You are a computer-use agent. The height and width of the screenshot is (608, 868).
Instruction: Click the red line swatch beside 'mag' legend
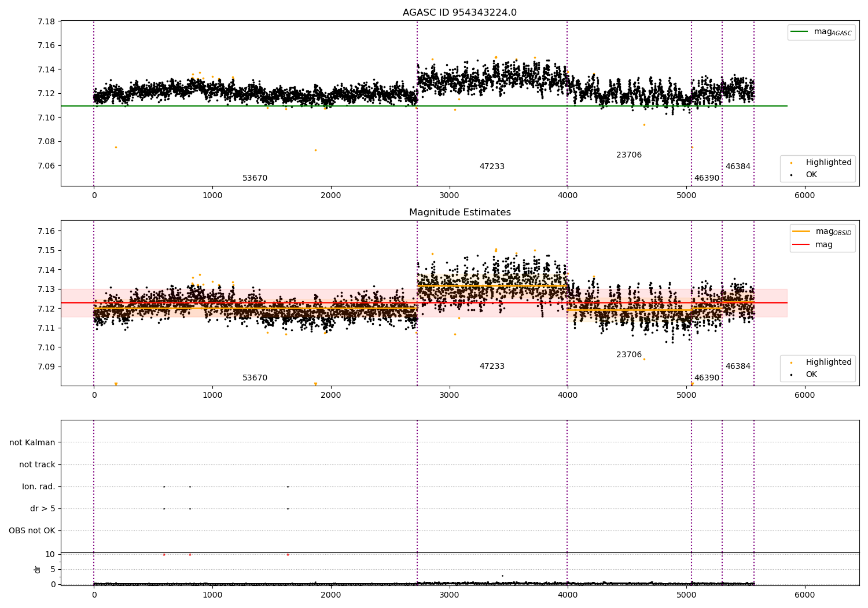pos(801,245)
